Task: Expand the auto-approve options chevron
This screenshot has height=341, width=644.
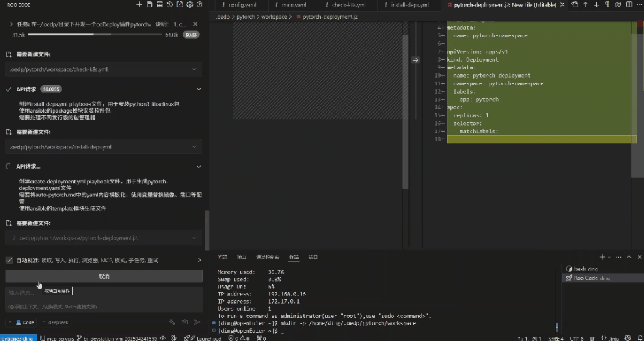Action: 199,260
